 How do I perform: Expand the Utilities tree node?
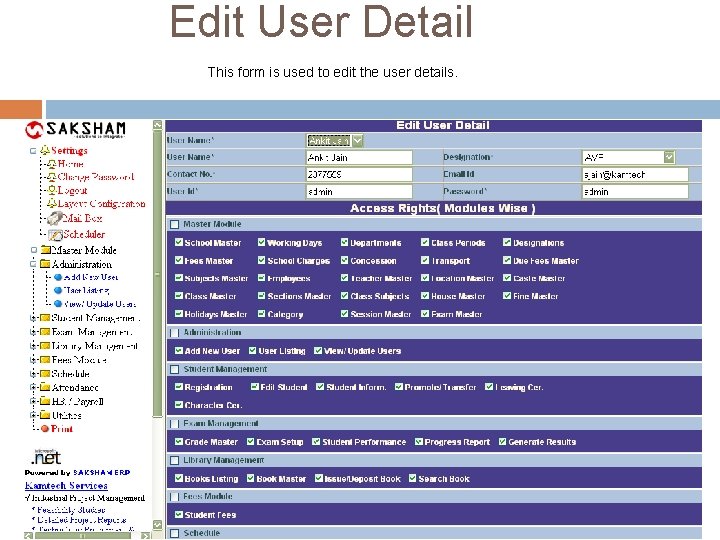point(33,415)
